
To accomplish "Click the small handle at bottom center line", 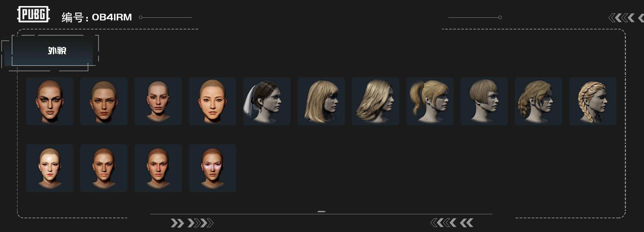I will pyautogui.click(x=321, y=212).
